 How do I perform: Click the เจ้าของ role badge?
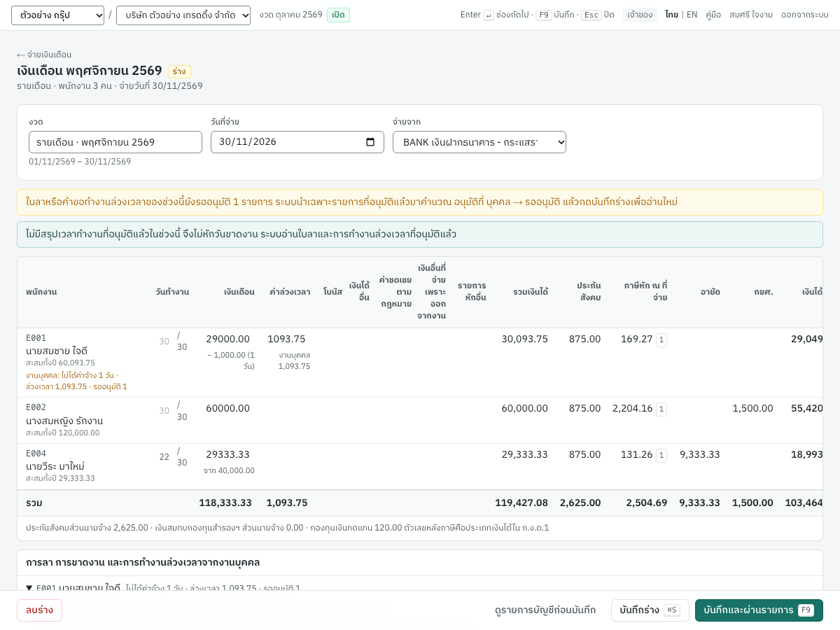(x=640, y=15)
